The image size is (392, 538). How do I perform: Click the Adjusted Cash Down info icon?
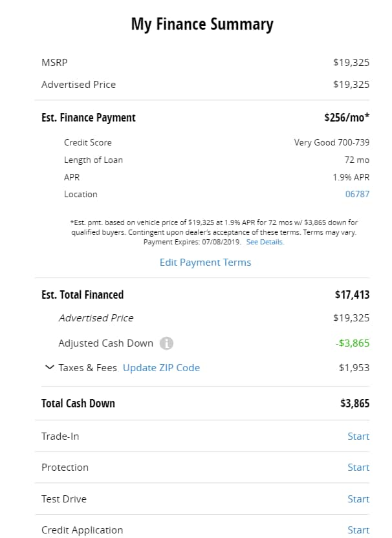[x=166, y=343]
